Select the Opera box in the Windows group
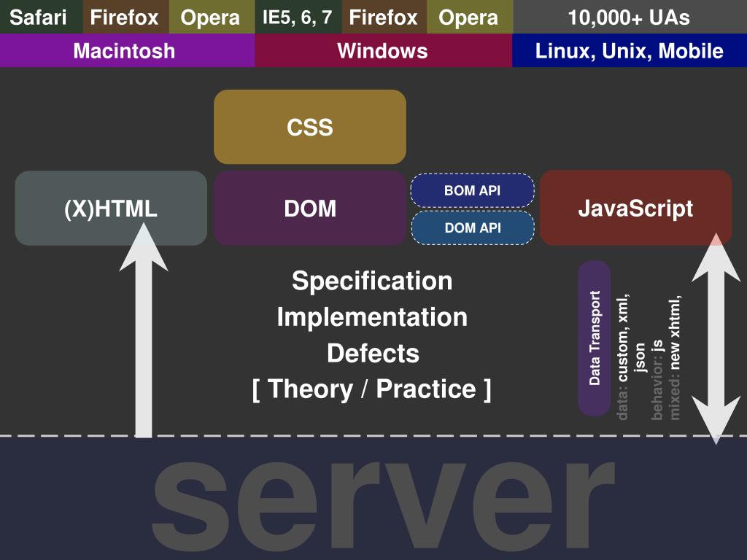This screenshot has width=747, height=560. click(471, 17)
